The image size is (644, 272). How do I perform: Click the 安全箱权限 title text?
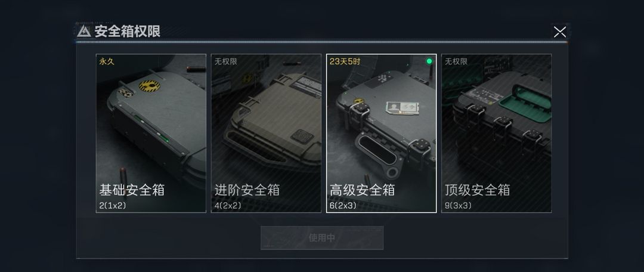pyautogui.click(x=128, y=31)
